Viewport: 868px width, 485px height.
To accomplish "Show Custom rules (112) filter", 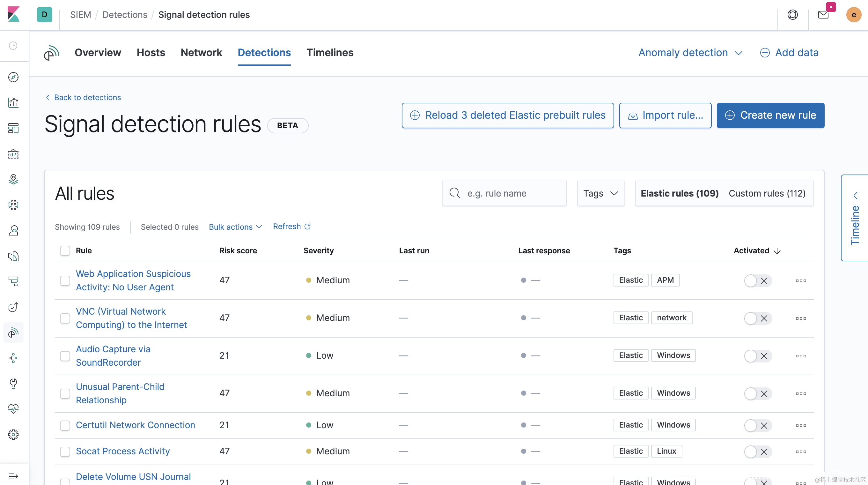I will tap(767, 193).
